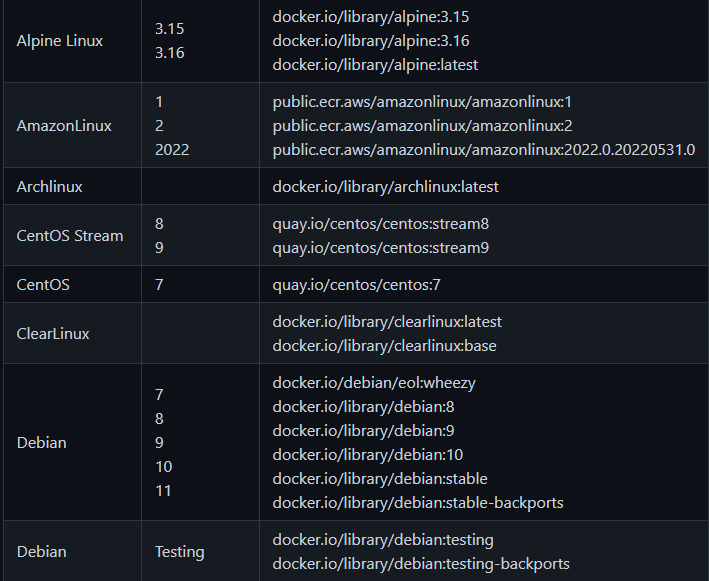Click the AmazonLinux distribution name

pos(64,126)
